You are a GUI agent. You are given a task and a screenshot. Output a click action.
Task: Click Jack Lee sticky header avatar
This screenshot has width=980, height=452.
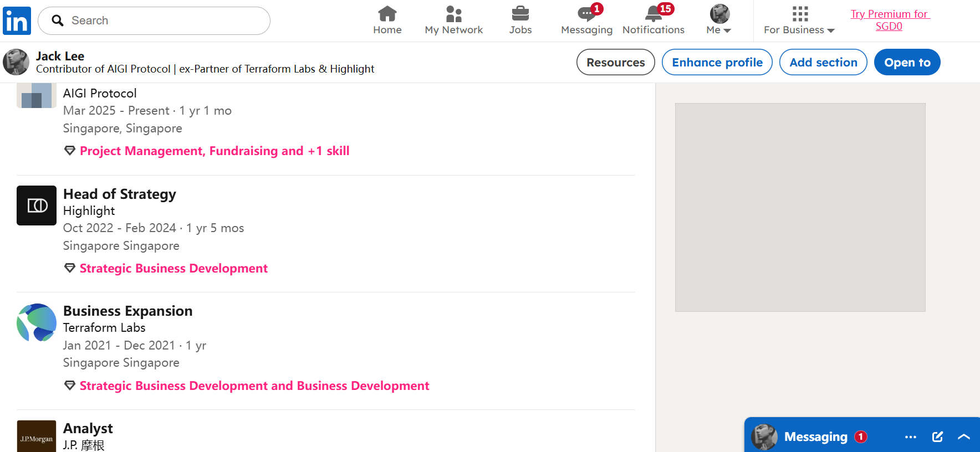click(x=16, y=62)
